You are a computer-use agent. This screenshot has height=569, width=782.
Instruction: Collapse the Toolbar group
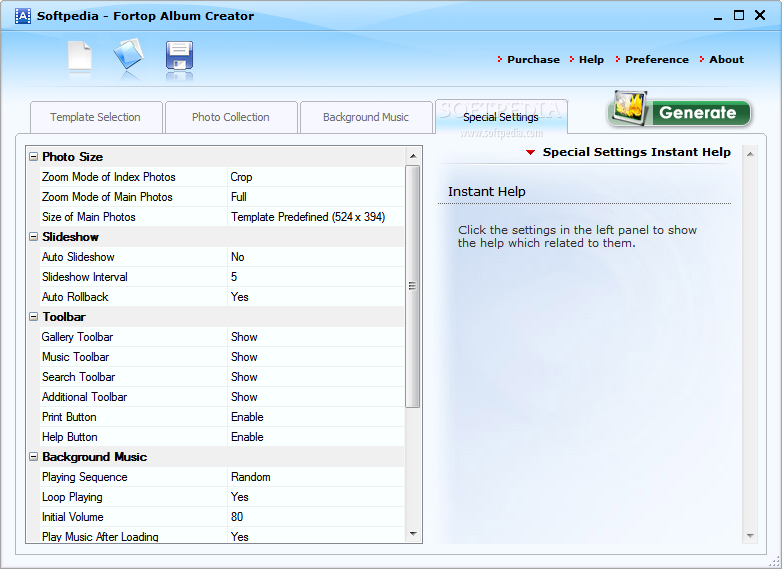click(33, 317)
